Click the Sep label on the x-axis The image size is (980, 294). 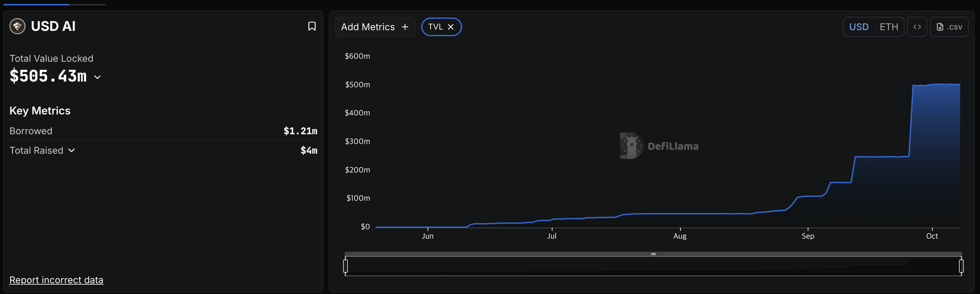pyautogui.click(x=808, y=236)
